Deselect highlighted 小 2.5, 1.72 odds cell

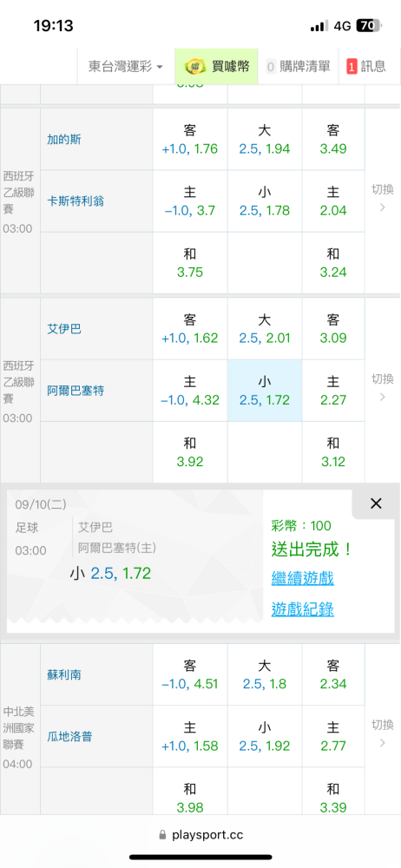pos(265,391)
